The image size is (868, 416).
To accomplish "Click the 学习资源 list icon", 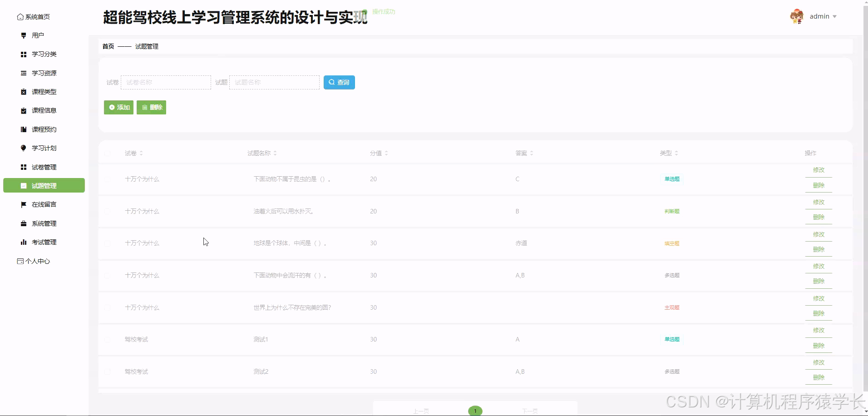I will pyautogui.click(x=24, y=73).
